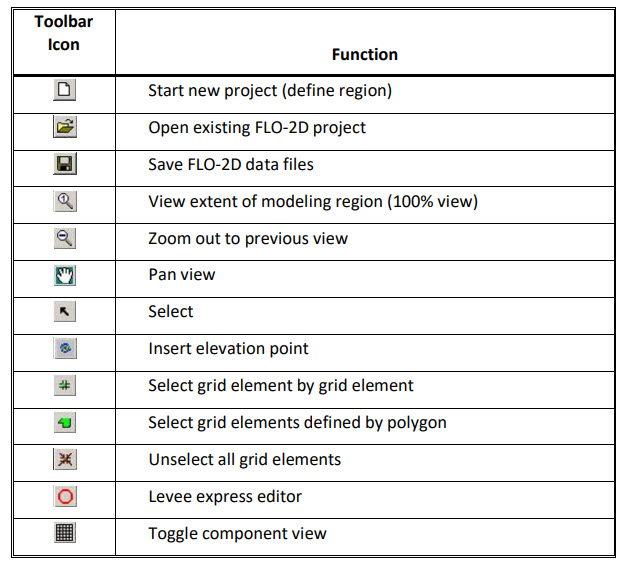This screenshot has height=562, width=622.
Task: Click the text 'Save FLO-2D data files'
Action: (232, 164)
